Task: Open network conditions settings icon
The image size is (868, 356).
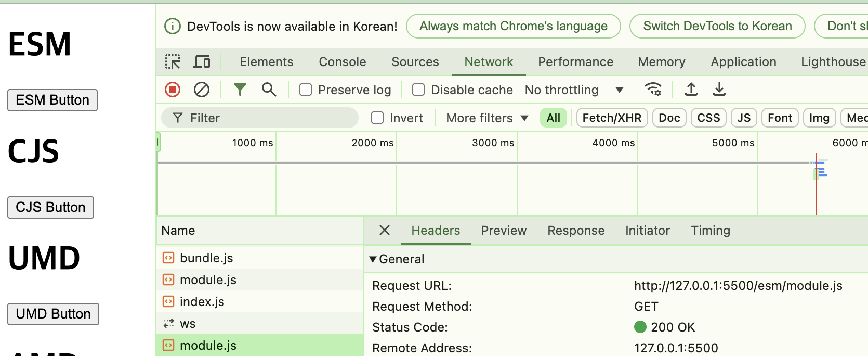Action: click(653, 90)
